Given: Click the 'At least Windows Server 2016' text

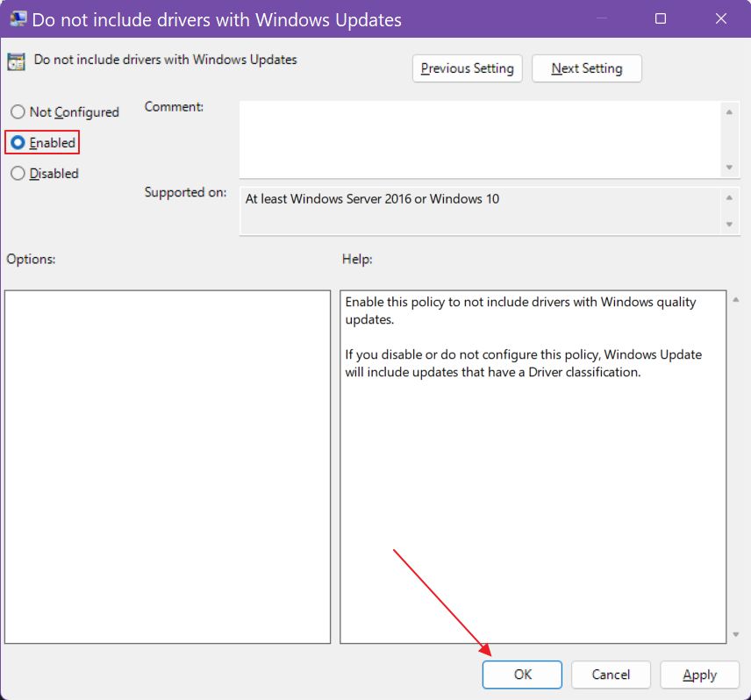Looking at the screenshot, I should (372, 199).
